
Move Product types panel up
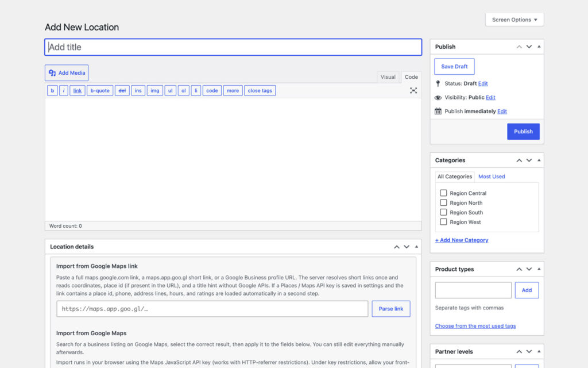pos(519,269)
